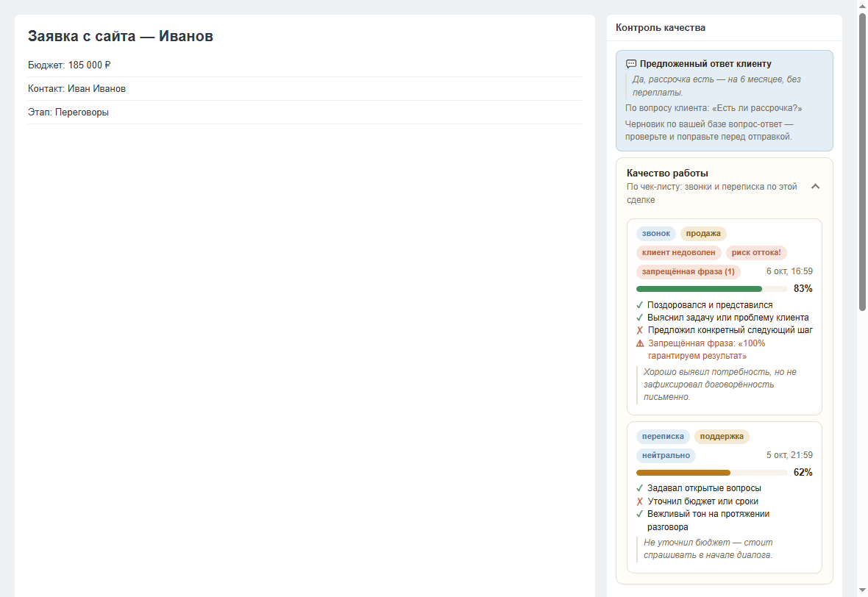
Task: Click the переписка tag
Action: pyautogui.click(x=663, y=436)
